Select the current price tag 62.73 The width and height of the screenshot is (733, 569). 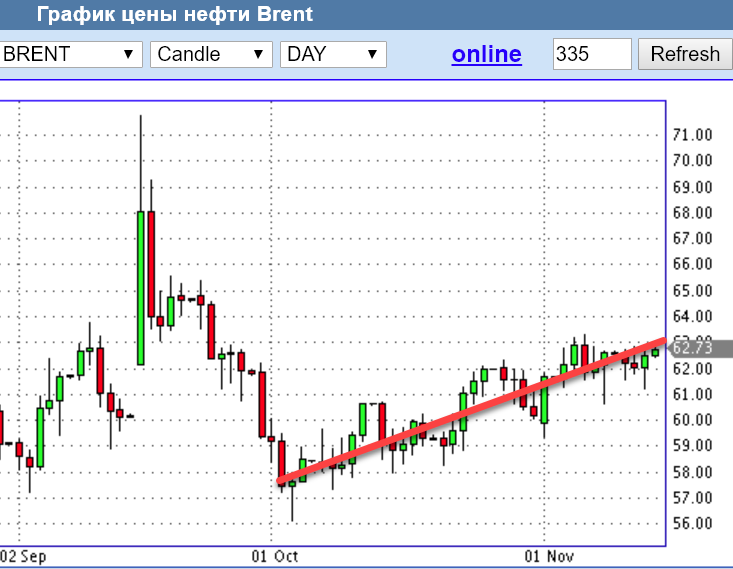(x=692, y=348)
